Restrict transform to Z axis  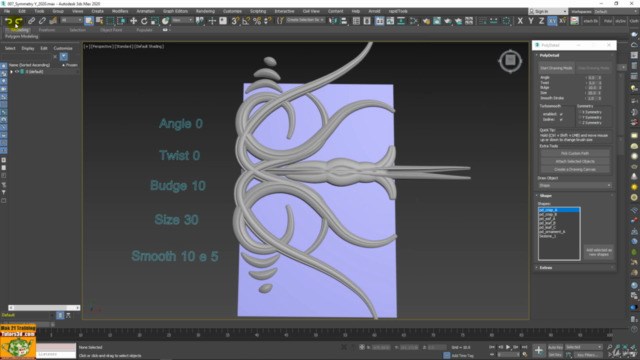point(541,21)
